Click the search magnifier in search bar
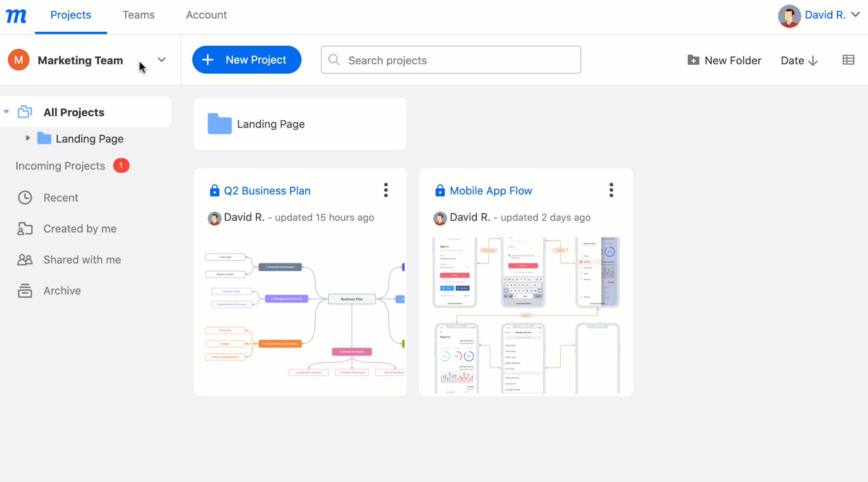This screenshot has height=482, width=868. click(x=334, y=60)
